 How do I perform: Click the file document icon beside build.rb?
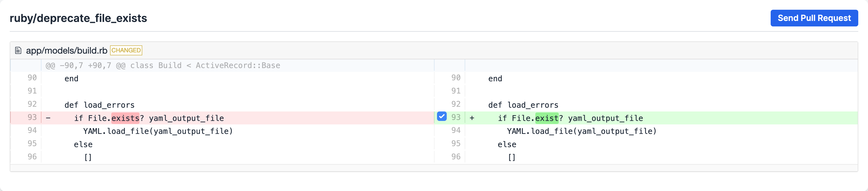coord(18,51)
